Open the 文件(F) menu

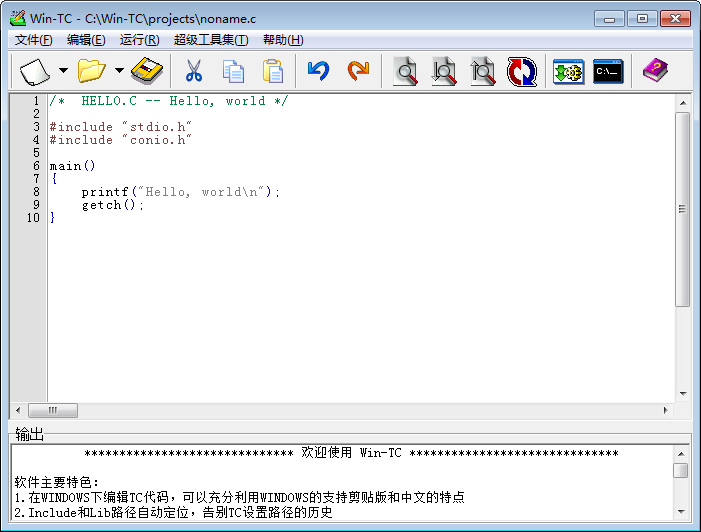(x=34, y=40)
